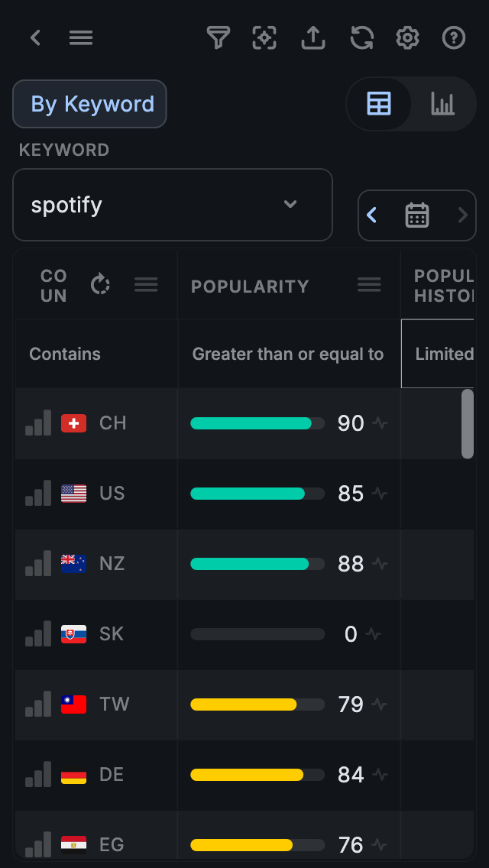
Task: Switch to table view
Action: [379, 104]
